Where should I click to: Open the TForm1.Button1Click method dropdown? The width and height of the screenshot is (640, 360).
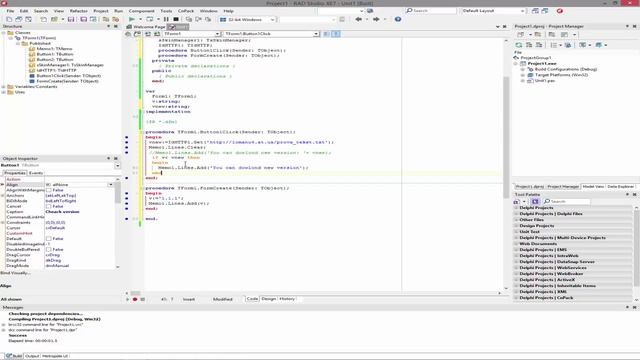coord(316,34)
